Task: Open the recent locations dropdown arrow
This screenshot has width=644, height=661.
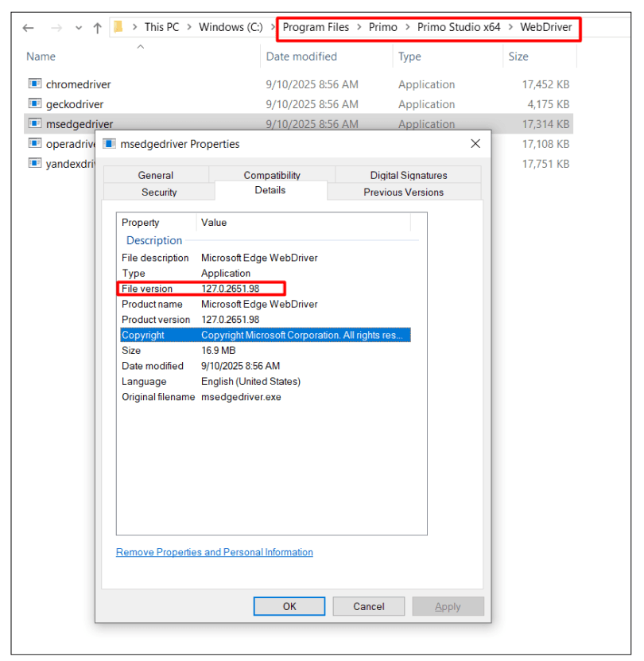Action: point(79,28)
